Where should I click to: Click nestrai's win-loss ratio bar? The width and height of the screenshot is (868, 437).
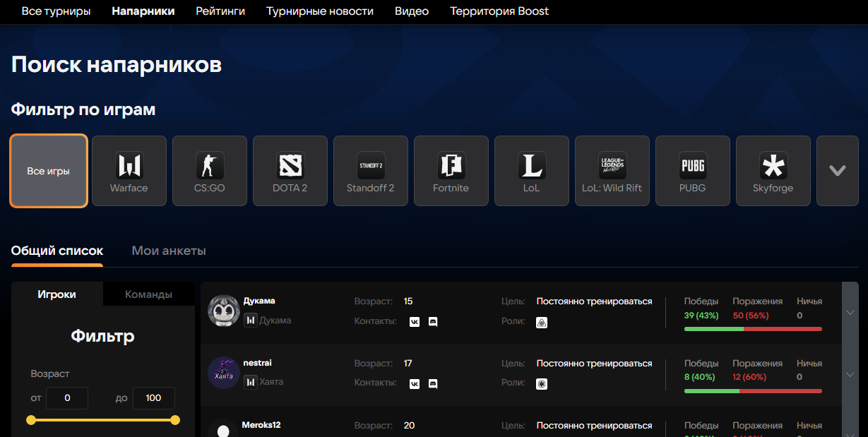tap(753, 391)
